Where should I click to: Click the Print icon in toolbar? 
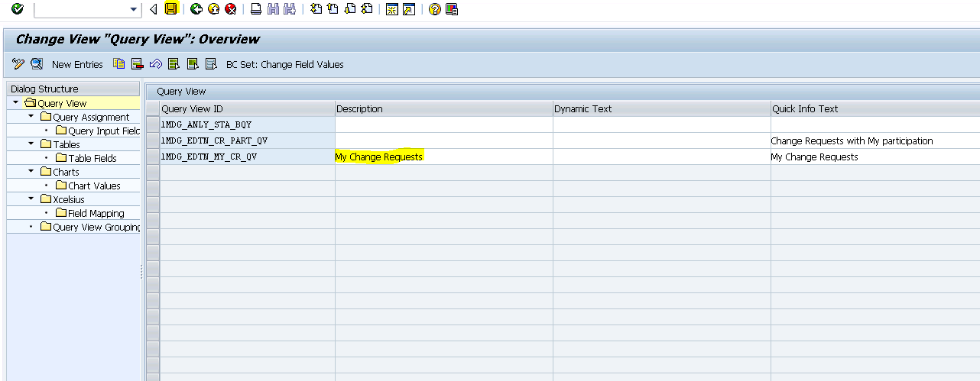[x=256, y=9]
